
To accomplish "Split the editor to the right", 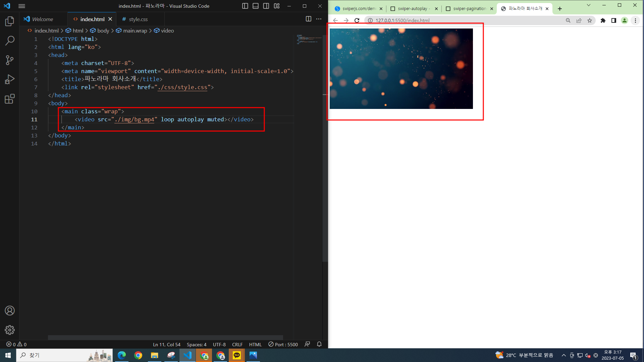I will click(308, 19).
